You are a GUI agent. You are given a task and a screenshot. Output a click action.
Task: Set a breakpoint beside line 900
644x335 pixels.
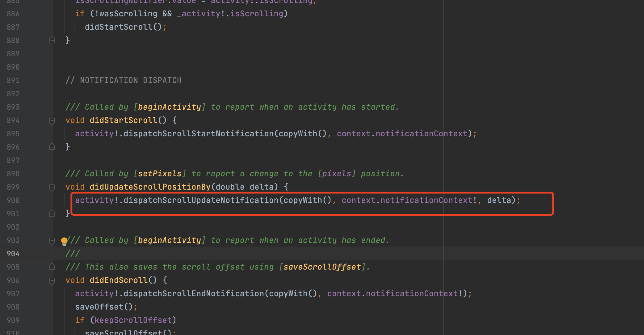[33, 200]
